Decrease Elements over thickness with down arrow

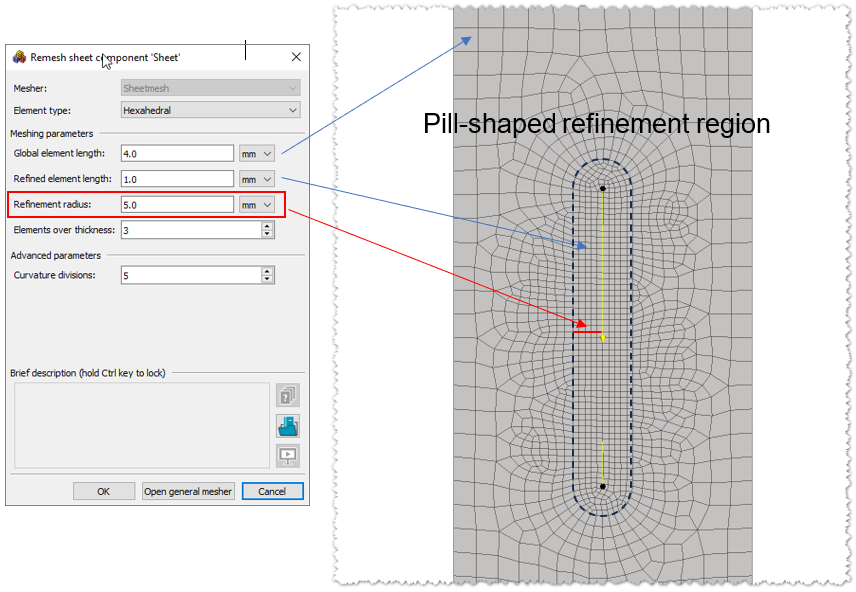click(x=267, y=234)
